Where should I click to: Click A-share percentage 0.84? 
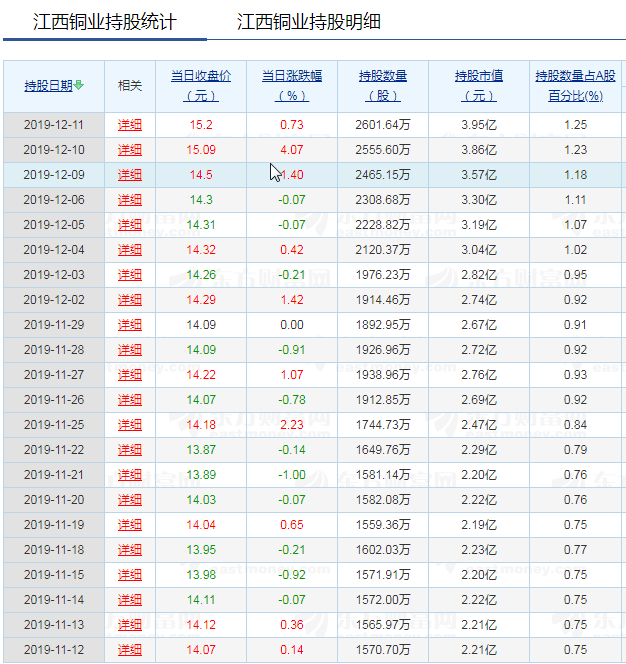576,425
